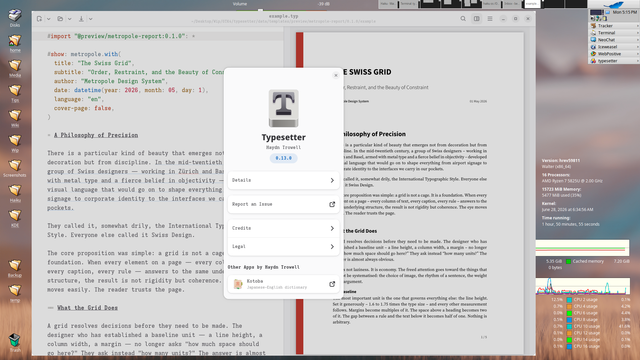Switch to the example window tab
Viewport: 640px width, 360px height.
532,4
